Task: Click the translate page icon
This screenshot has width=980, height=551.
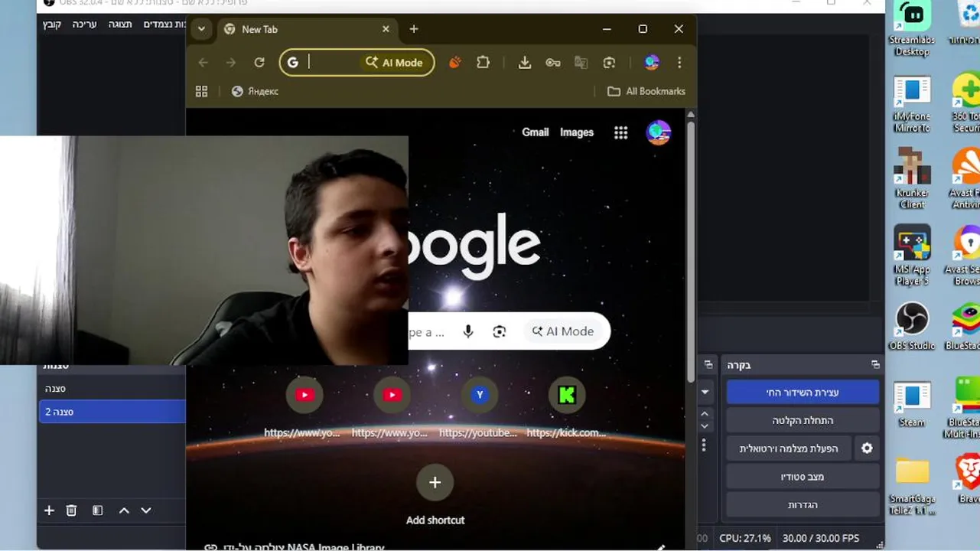Action: coord(581,63)
